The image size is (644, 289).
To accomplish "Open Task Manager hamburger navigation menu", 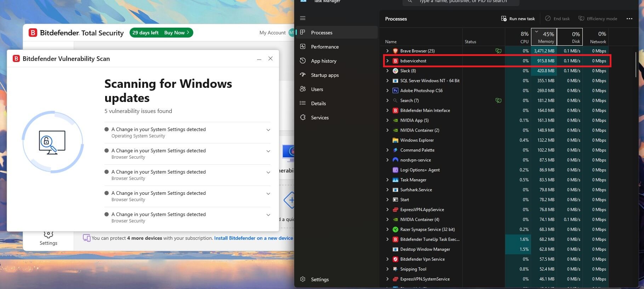I will [x=303, y=18].
